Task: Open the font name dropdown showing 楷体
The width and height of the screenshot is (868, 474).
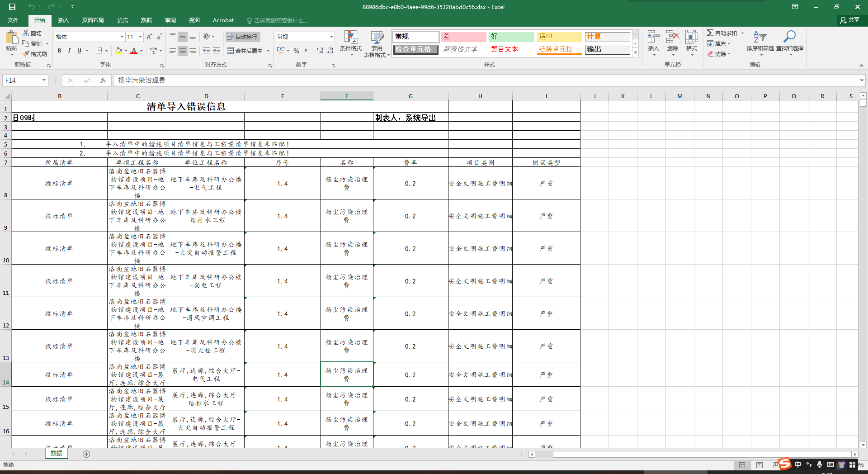Action: (x=122, y=37)
